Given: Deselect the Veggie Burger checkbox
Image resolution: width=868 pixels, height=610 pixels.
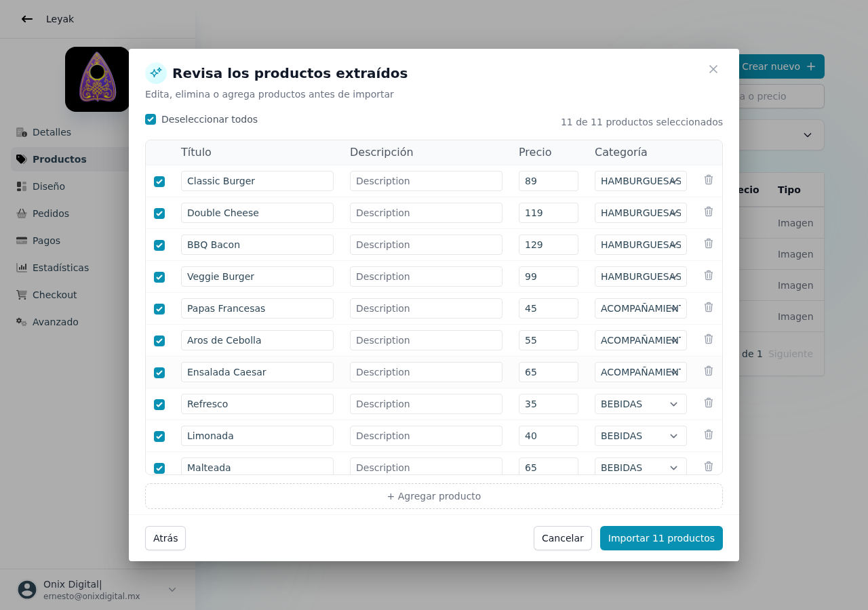Looking at the screenshot, I should tap(159, 277).
